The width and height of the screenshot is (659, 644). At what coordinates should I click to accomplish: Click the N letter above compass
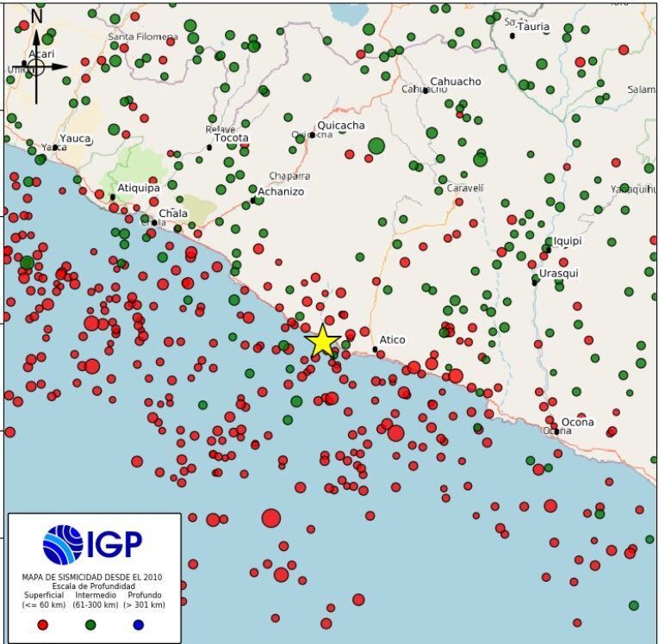point(36,16)
